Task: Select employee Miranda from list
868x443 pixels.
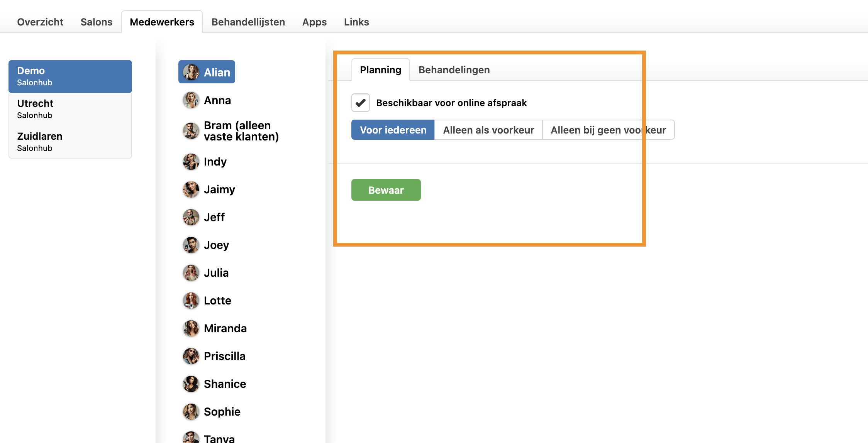Action: (x=225, y=328)
